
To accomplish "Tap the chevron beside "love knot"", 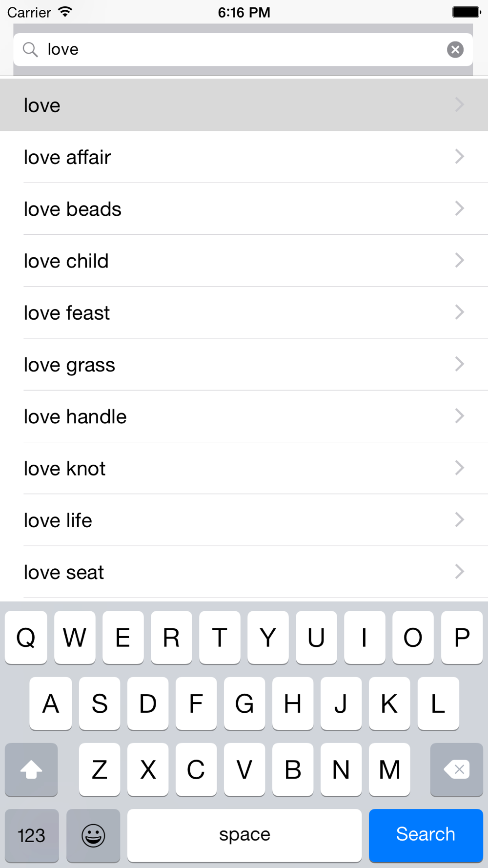I will (x=459, y=468).
